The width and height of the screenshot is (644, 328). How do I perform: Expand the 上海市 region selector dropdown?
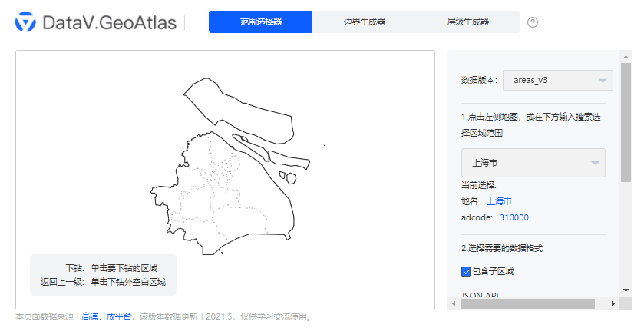pos(533,163)
